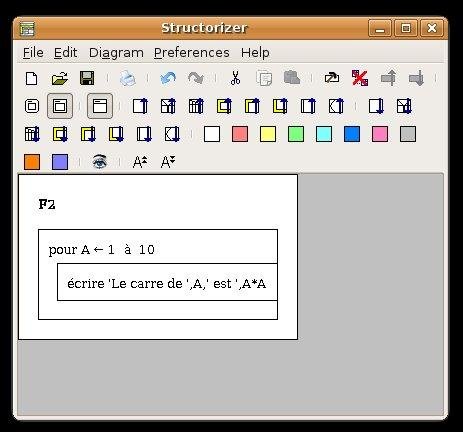Move the element down with the gray down arrow

(416, 78)
